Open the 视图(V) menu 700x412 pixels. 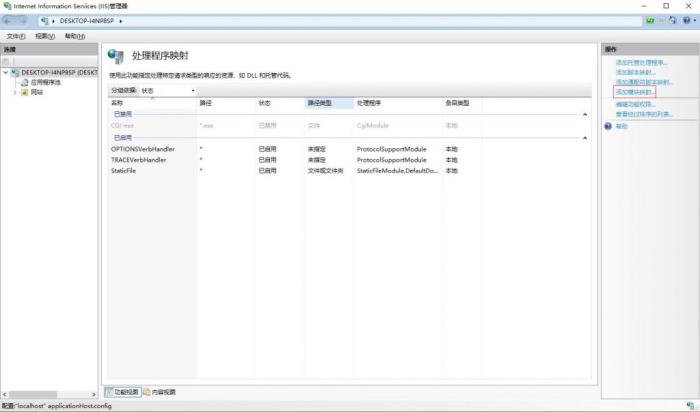[x=45, y=36]
